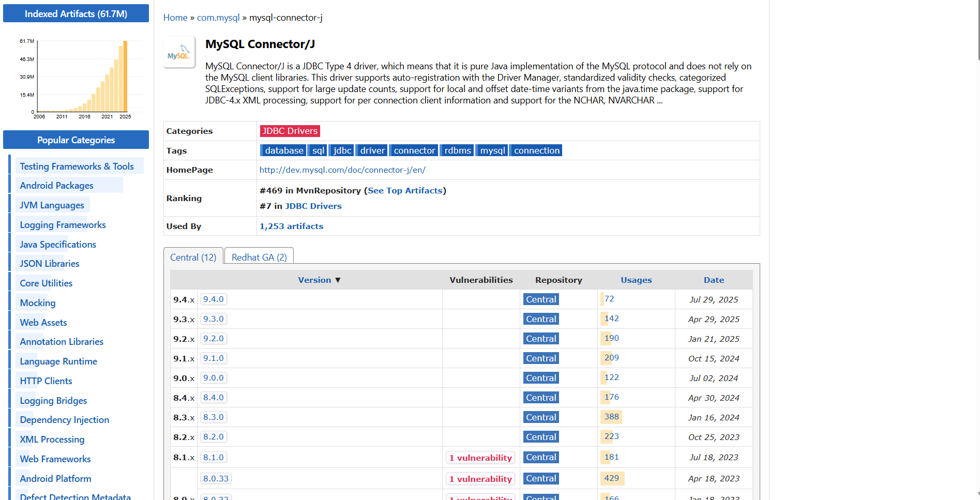
Task: Open version 8.2.0
Action: (214, 437)
